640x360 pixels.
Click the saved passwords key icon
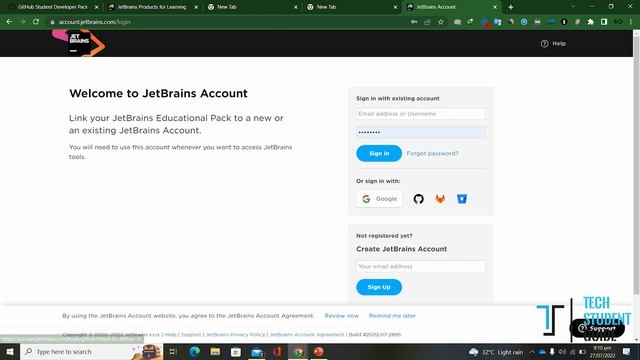point(414,22)
